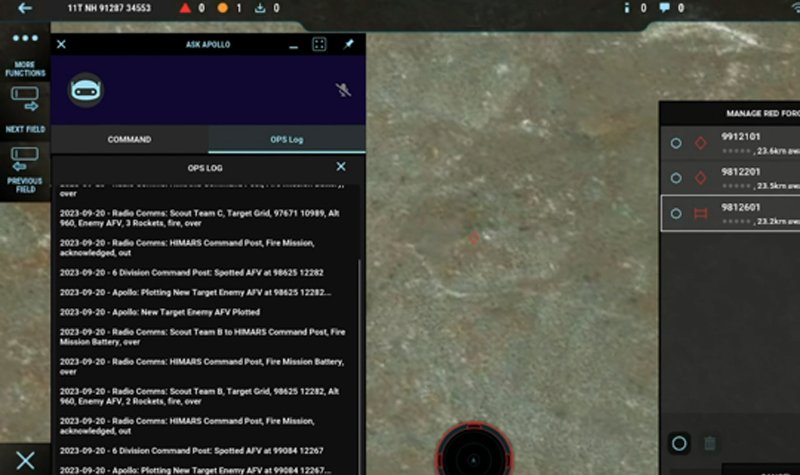Select log entry Scout Team B Target Grid 98625 12282

point(200,396)
